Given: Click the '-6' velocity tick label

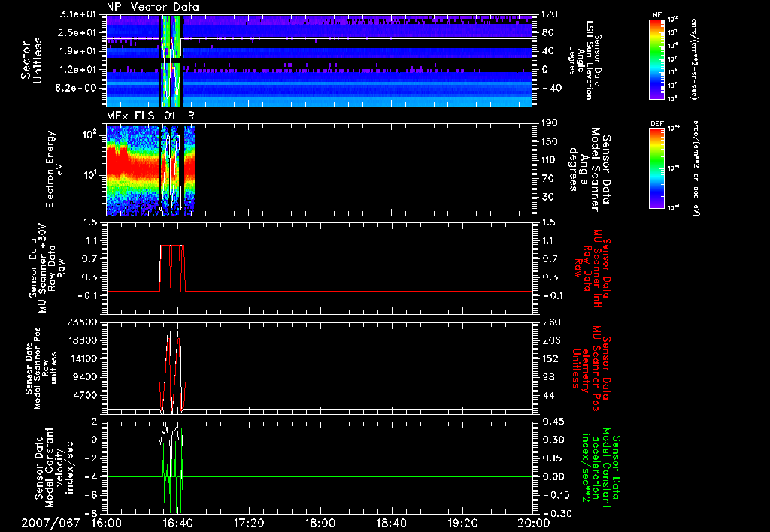Looking at the screenshot, I should click(91, 495).
